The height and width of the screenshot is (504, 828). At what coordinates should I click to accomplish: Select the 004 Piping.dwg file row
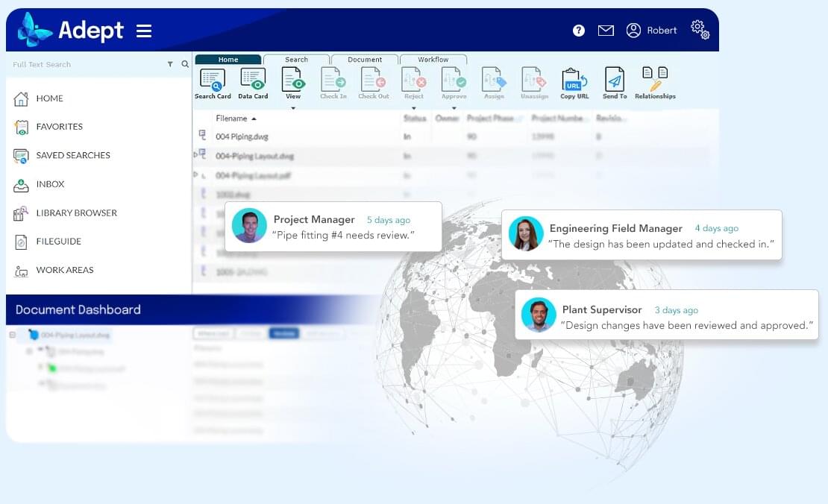point(455,136)
